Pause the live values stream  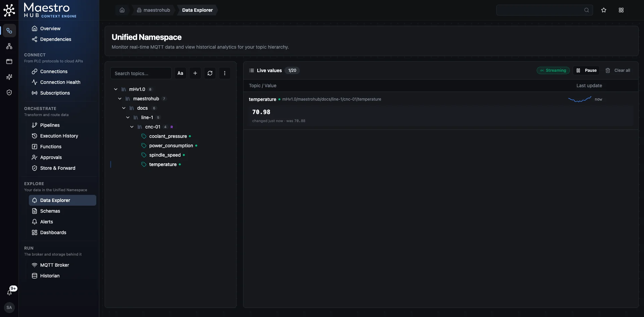click(x=586, y=70)
